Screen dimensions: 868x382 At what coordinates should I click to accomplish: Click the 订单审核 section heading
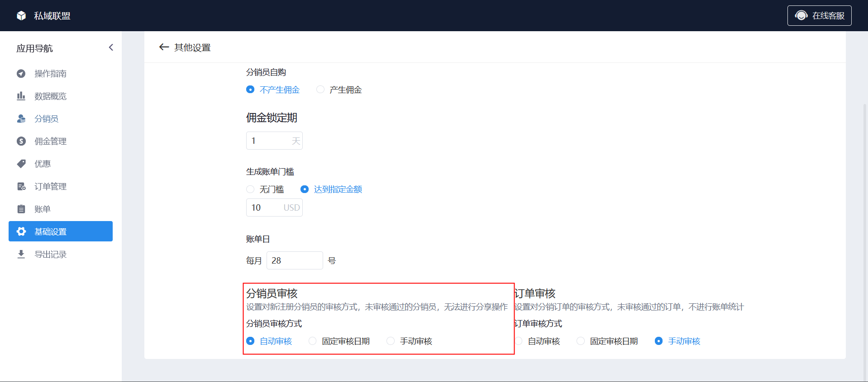[535, 293]
